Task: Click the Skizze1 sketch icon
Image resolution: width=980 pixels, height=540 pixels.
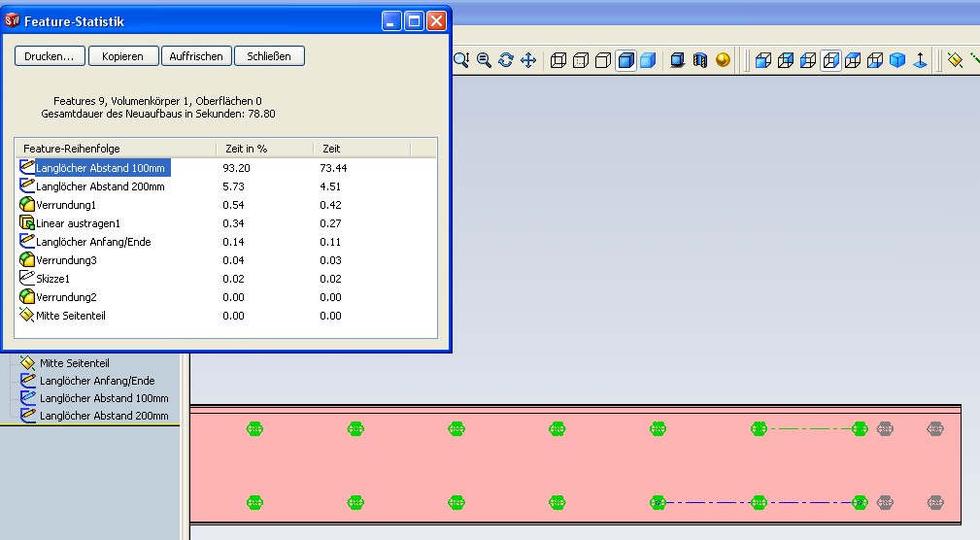Action: [27, 278]
